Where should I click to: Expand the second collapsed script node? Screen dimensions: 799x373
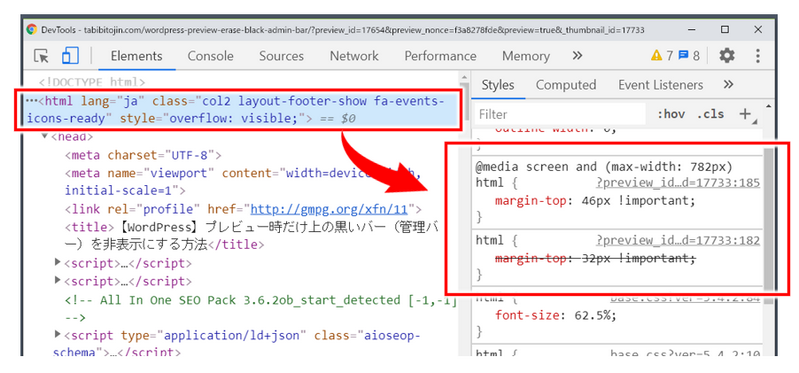[x=58, y=281]
